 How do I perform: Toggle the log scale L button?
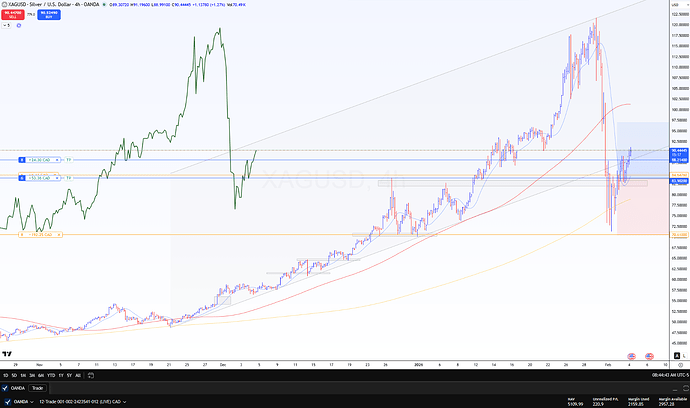tap(684, 356)
